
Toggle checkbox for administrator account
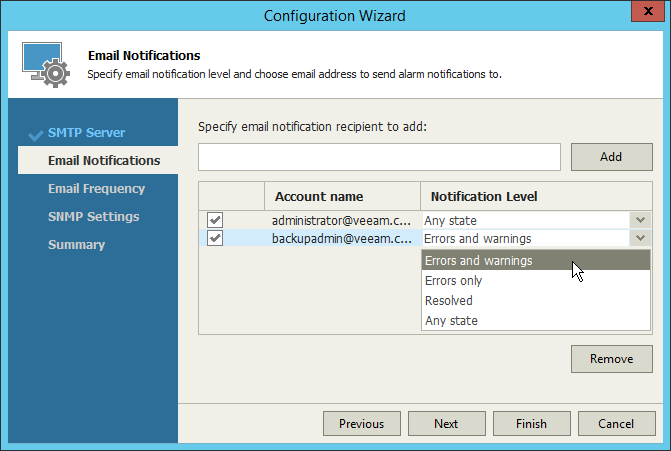coord(215,220)
